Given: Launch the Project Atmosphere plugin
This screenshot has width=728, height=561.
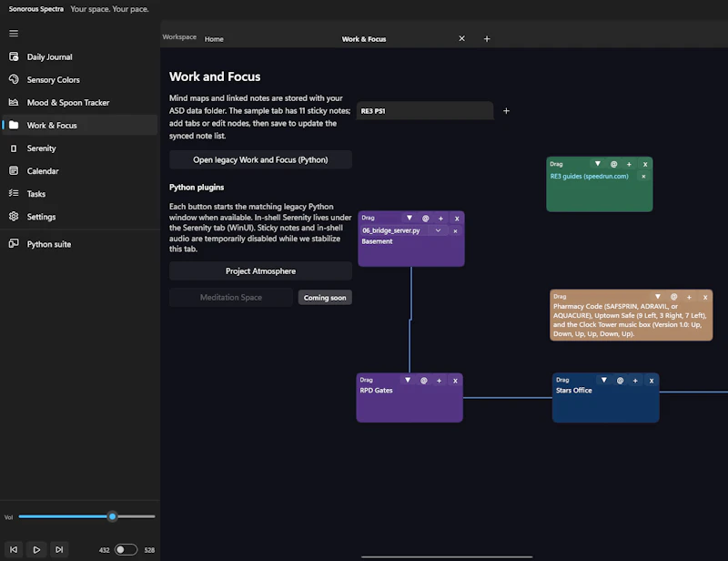Looking at the screenshot, I should click(x=260, y=271).
